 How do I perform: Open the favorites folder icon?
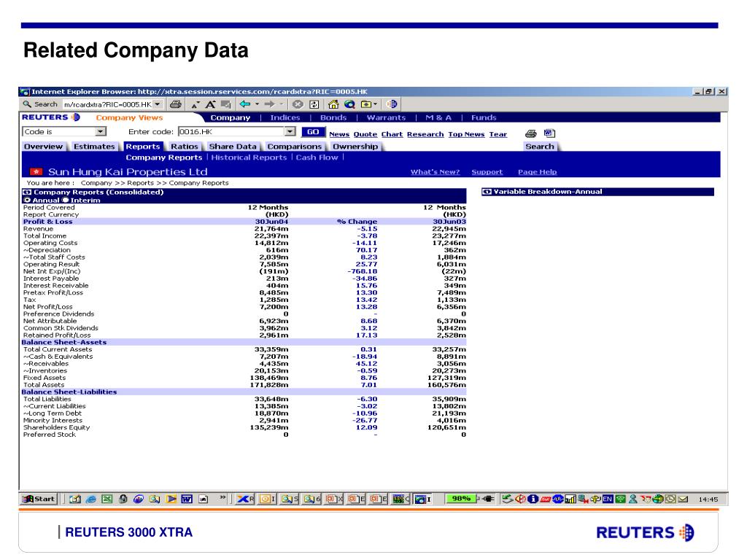[366, 104]
